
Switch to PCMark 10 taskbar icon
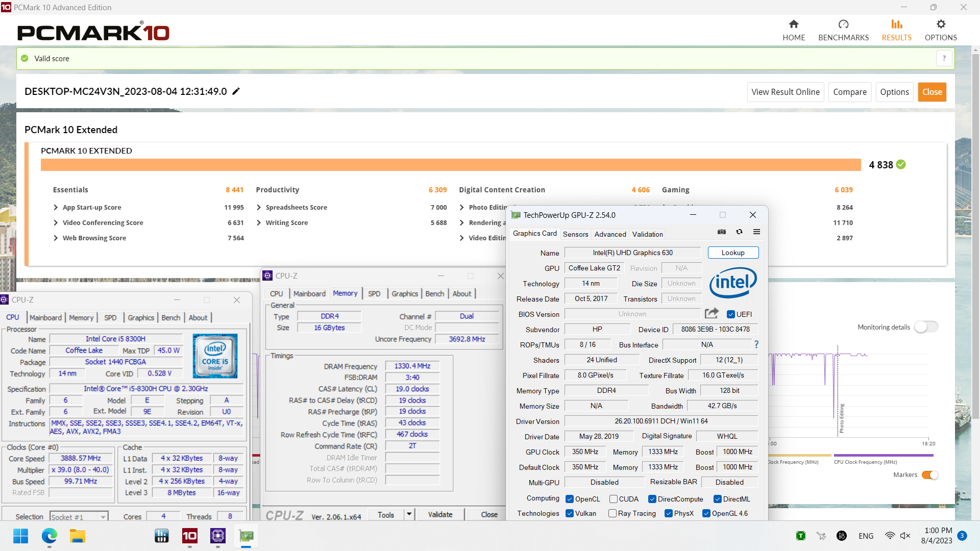(x=190, y=536)
